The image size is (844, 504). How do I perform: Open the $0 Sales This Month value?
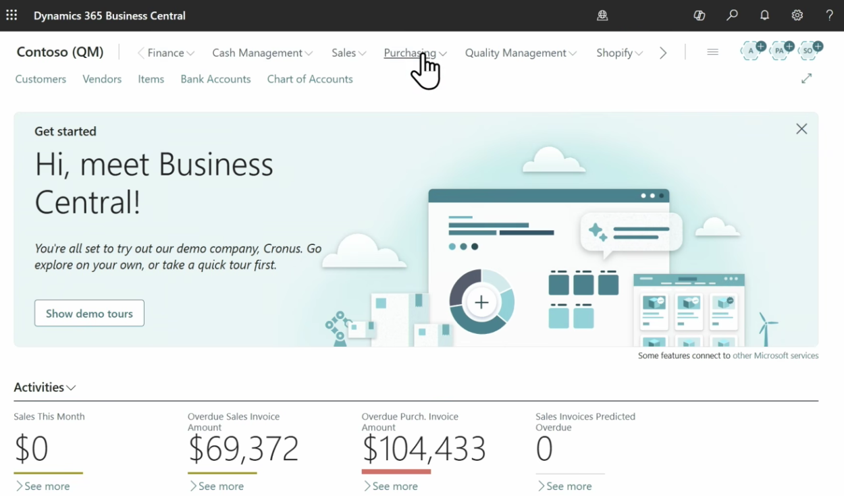point(31,449)
